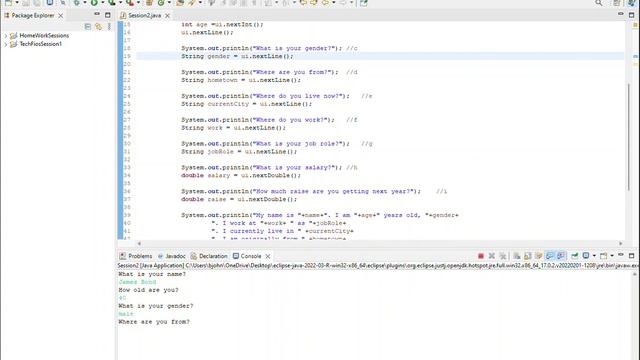Screen dimensions: 640x360
Task: Click console line 'What is your gender?'
Action: [156, 306]
